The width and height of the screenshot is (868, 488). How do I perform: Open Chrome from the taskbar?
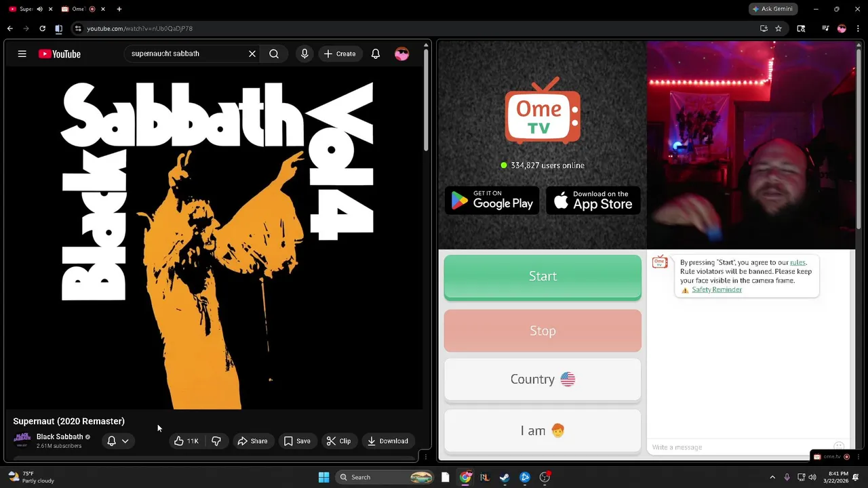[x=465, y=477]
